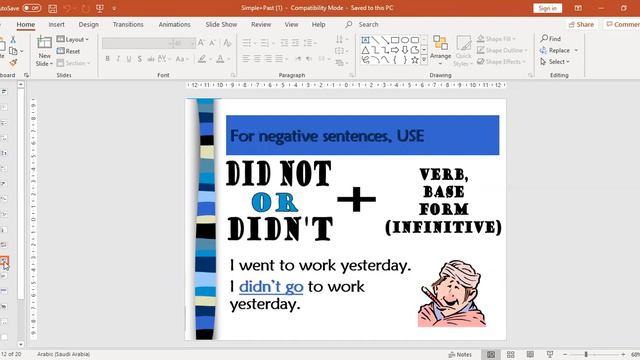
Task: Expand the shapes gallery More arrow
Action: (424, 60)
